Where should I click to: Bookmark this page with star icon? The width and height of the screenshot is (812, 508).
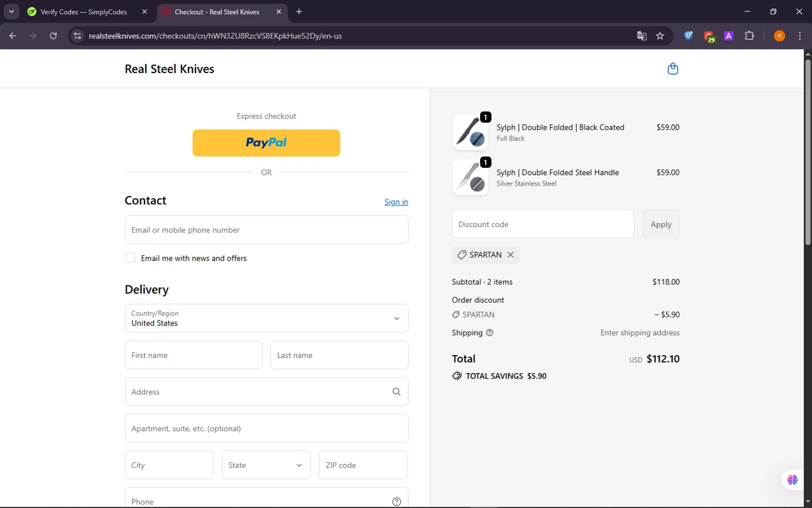pyautogui.click(x=660, y=36)
